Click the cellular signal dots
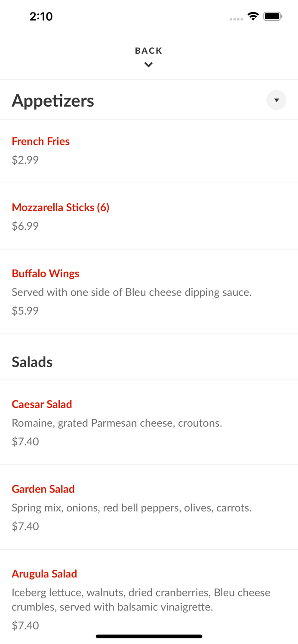The image size is (298, 644). coord(236,18)
